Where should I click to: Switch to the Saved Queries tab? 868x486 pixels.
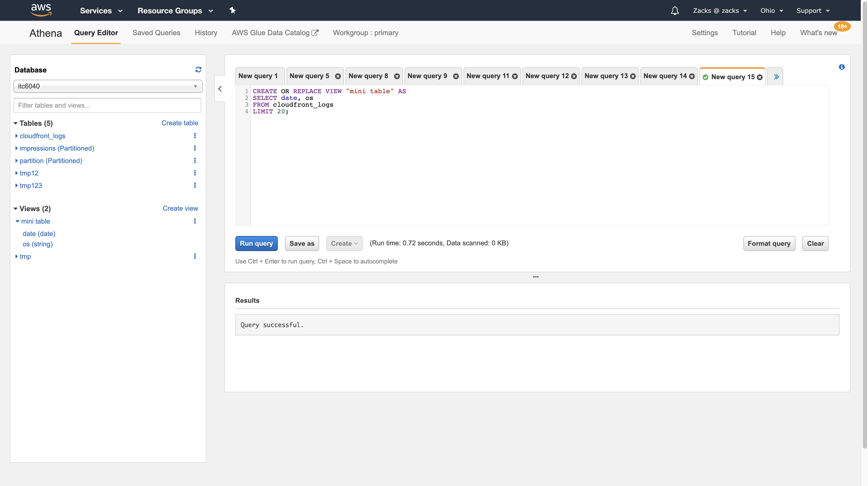click(x=156, y=33)
